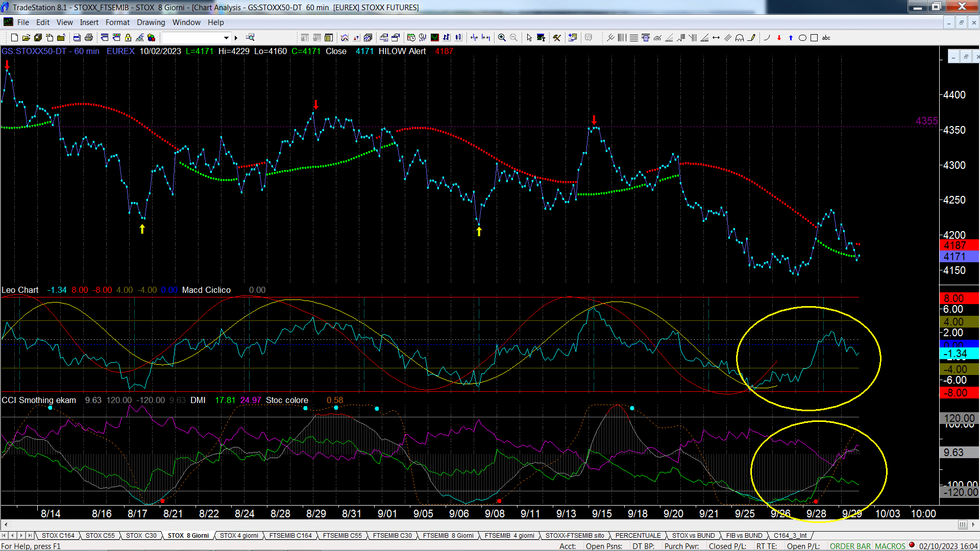
Task: Click the Open folder toolbar icon
Action: pyautogui.click(x=26, y=38)
